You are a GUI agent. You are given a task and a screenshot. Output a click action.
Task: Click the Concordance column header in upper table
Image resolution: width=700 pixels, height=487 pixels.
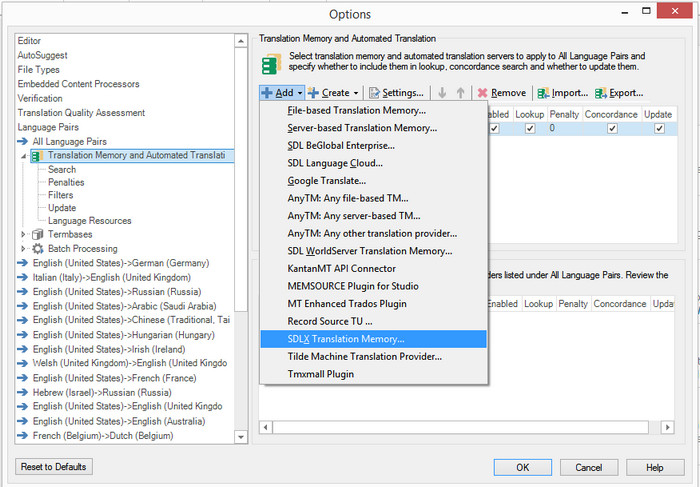coord(611,114)
